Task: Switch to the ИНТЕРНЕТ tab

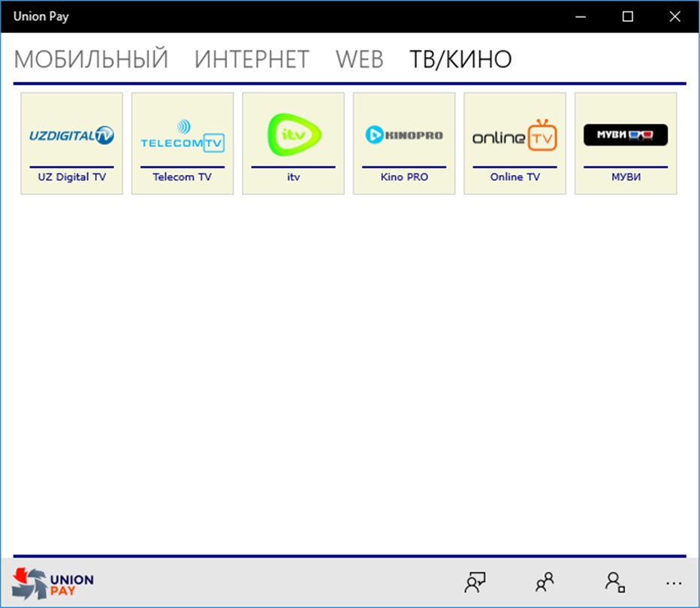Action: [x=252, y=59]
